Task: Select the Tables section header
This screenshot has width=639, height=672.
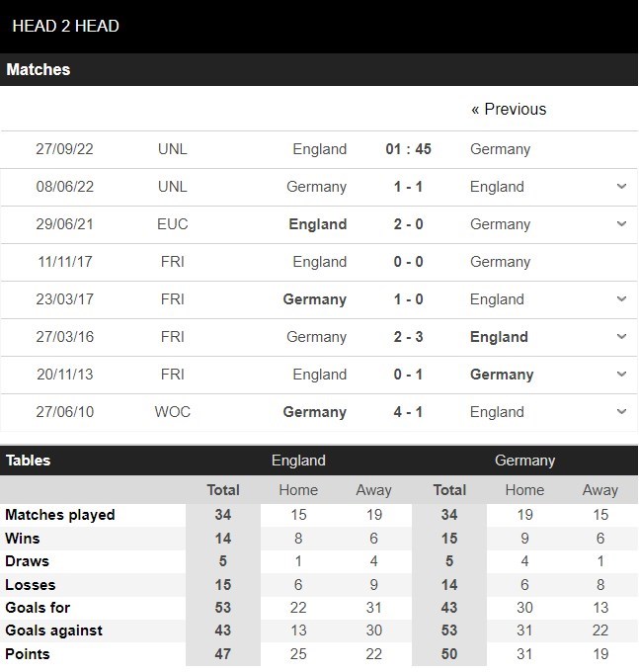Action: tap(29, 461)
